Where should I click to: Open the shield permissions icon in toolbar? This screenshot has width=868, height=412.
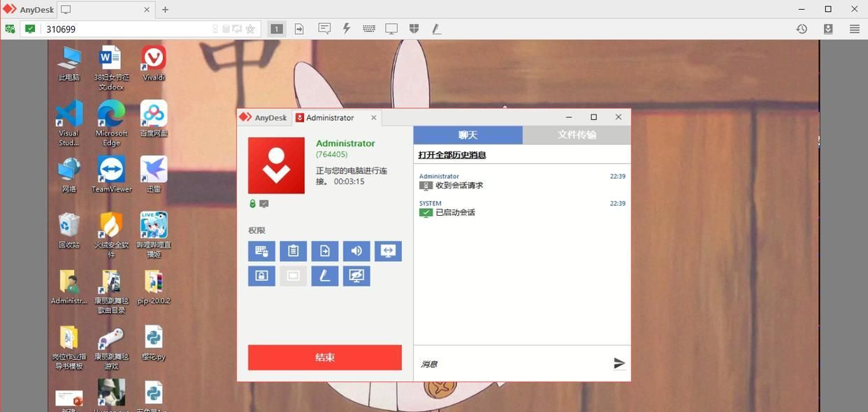(414, 29)
